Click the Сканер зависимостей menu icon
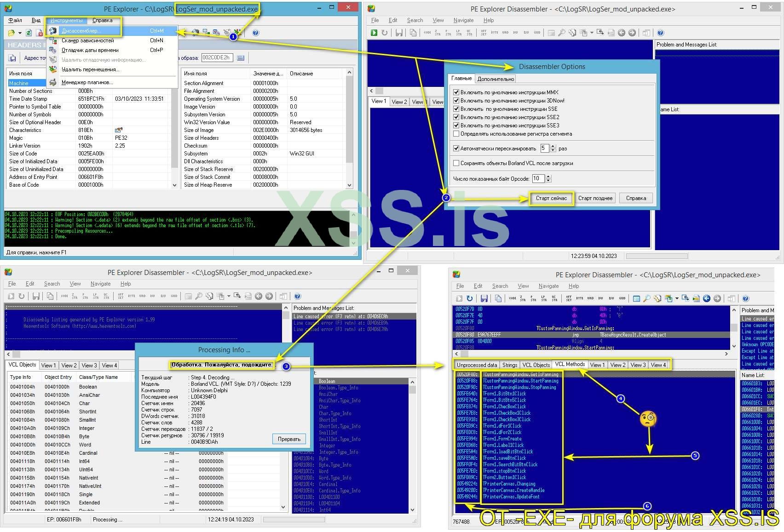The height and width of the screenshot is (532, 784). pos(53,40)
